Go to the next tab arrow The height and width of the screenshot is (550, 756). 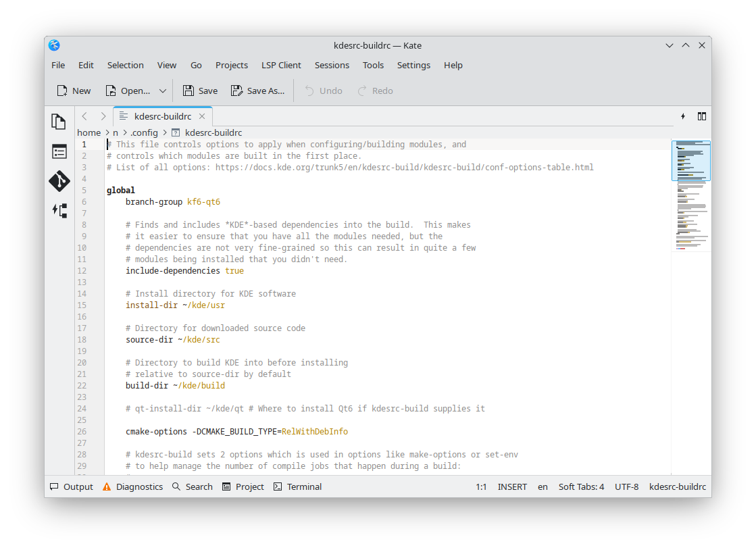[x=103, y=116]
